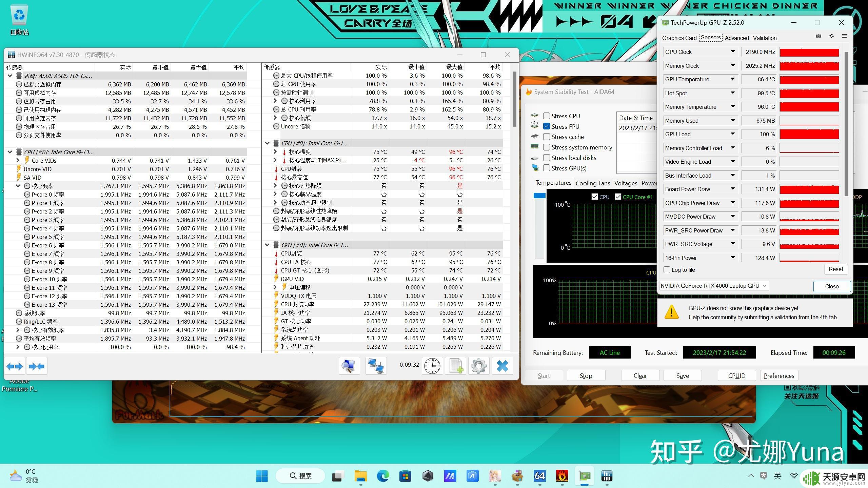Enable Stress CPU checkbox in AIDA64
This screenshot has width=868, height=488.
point(546,116)
